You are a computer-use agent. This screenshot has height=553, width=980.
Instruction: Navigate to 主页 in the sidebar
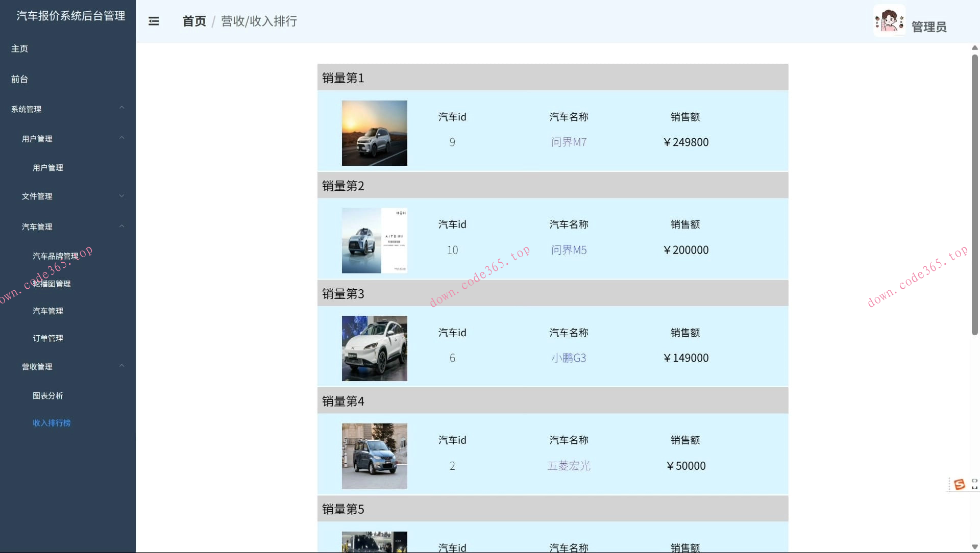(20, 48)
